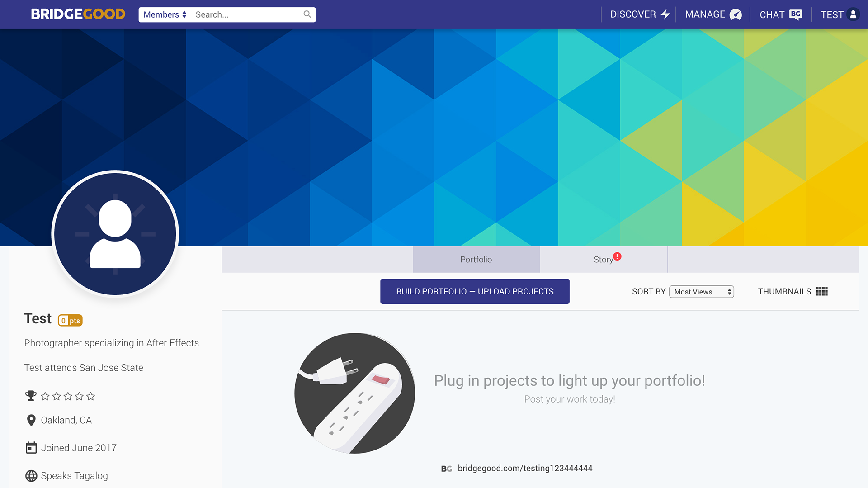
Task: Click the trophy icon in profile
Action: click(31, 396)
